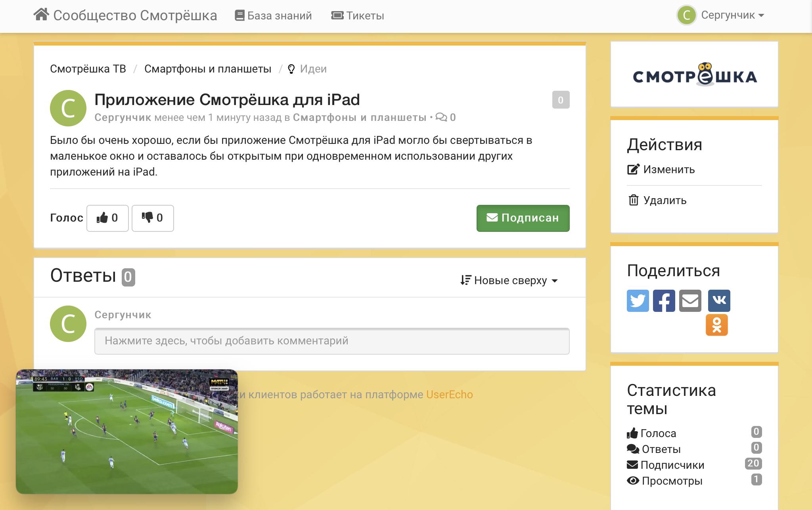Click the Идеи lightbulb icon
Image resolution: width=812 pixels, height=510 pixels.
point(291,69)
